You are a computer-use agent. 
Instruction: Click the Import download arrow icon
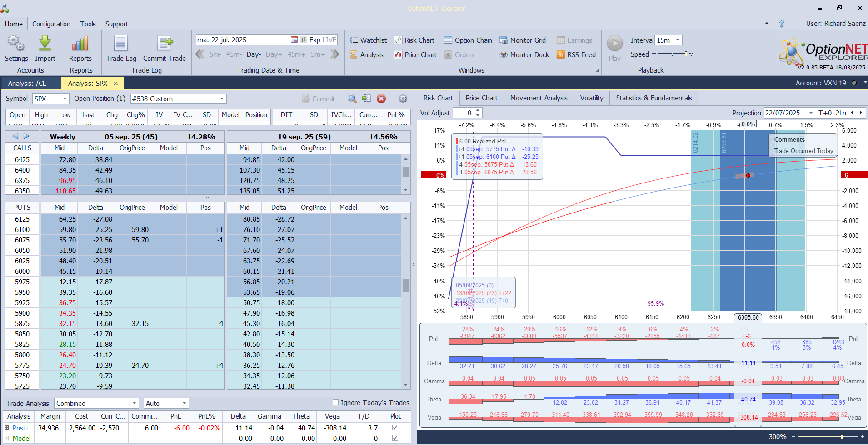[x=45, y=44]
